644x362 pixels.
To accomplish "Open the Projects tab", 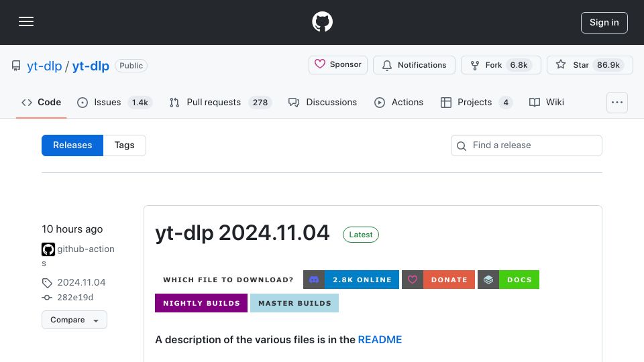I will 476,102.
